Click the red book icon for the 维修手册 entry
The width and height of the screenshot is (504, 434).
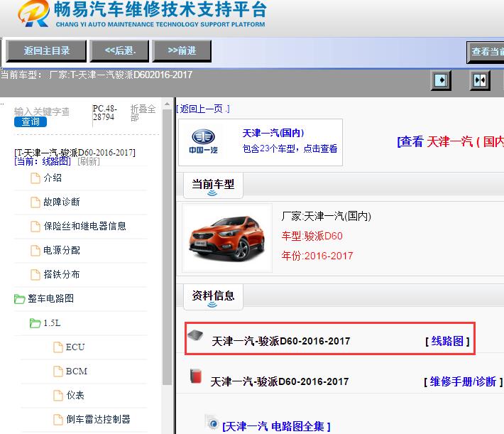[195, 376]
